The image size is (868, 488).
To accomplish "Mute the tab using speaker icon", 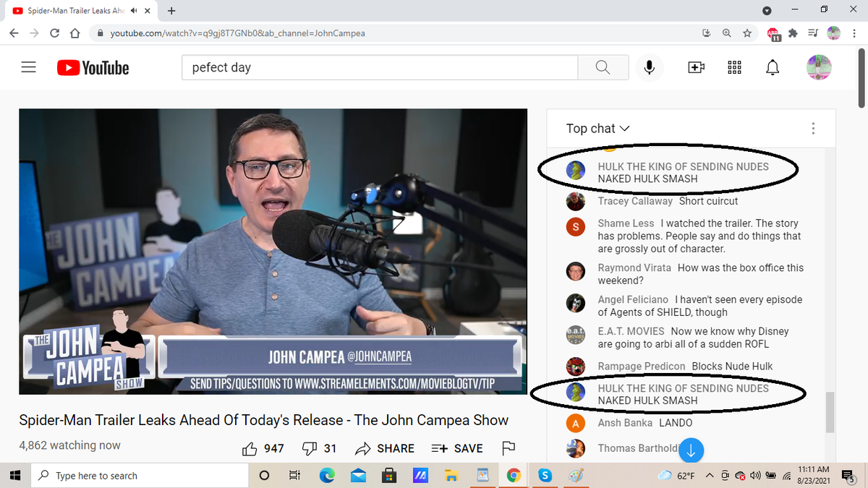I will (x=134, y=11).
